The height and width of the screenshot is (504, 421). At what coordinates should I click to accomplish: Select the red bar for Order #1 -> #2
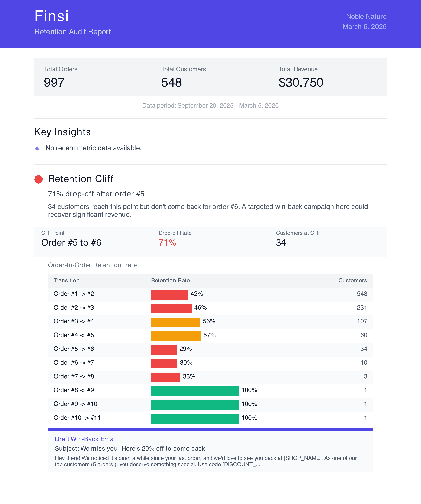point(170,293)
